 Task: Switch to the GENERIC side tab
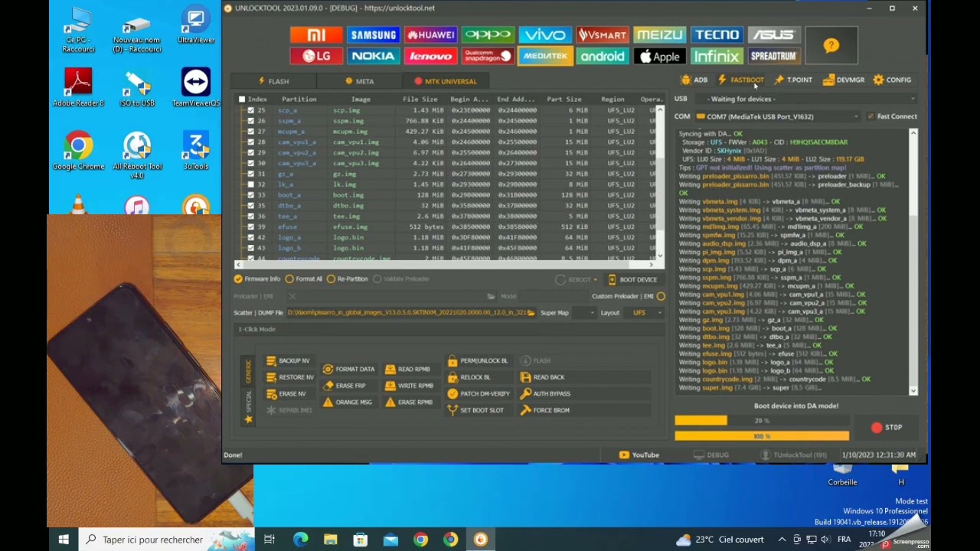[x=247, y=371]
